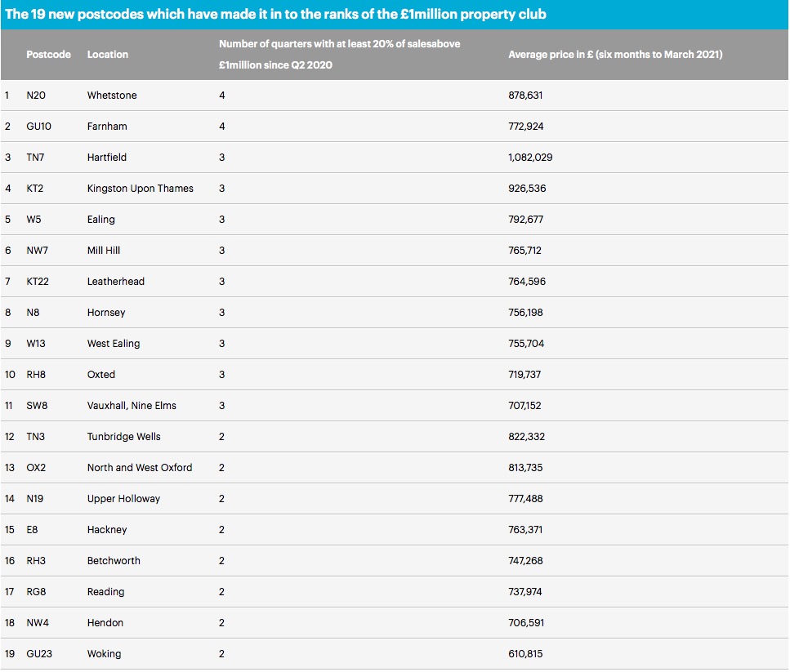Screen dimensions: 790x672
Task: Click the Hackney price 763,371
Action: 525,530
